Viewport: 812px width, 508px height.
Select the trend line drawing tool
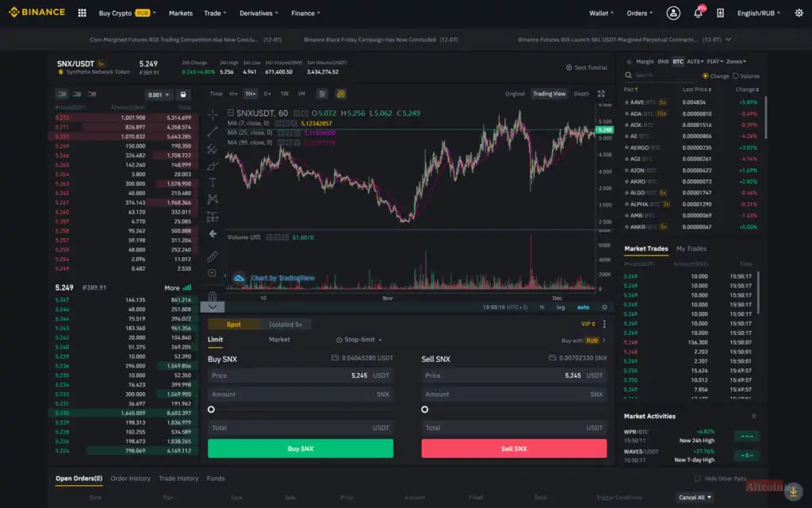click(213, 132)
